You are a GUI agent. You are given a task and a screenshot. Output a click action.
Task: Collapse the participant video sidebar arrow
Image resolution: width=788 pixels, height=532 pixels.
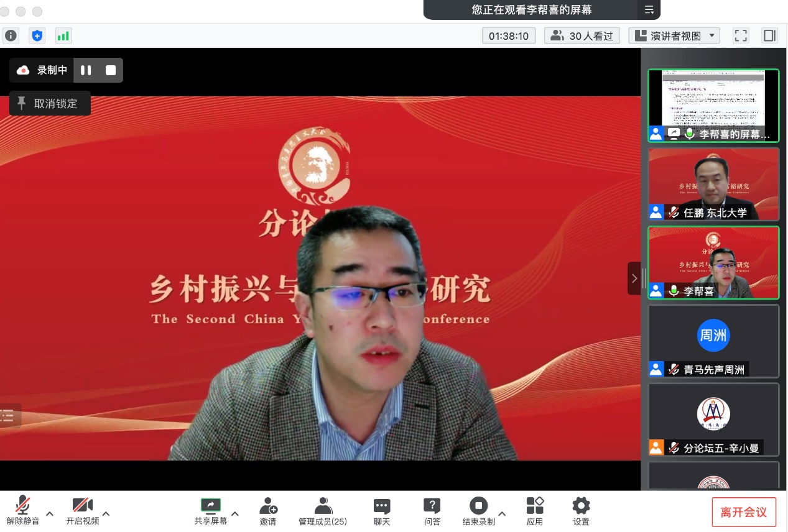(x=634, y=278)
